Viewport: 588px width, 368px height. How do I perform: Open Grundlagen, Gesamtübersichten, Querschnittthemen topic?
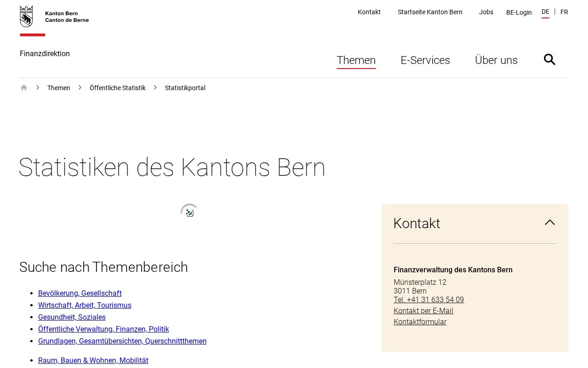click(x=122, y=341)
